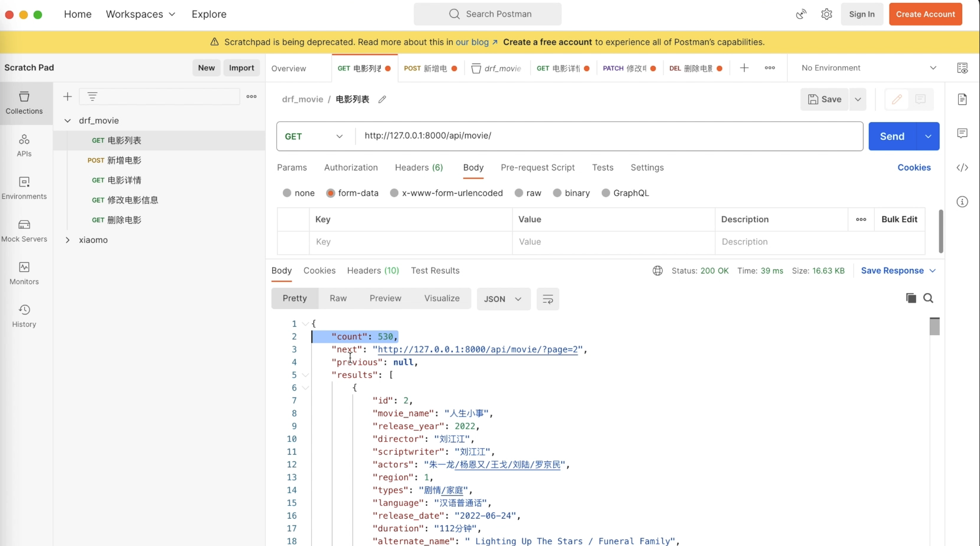Open the Environments sidebar panel
980x546 pixels.
click(24, 188)
